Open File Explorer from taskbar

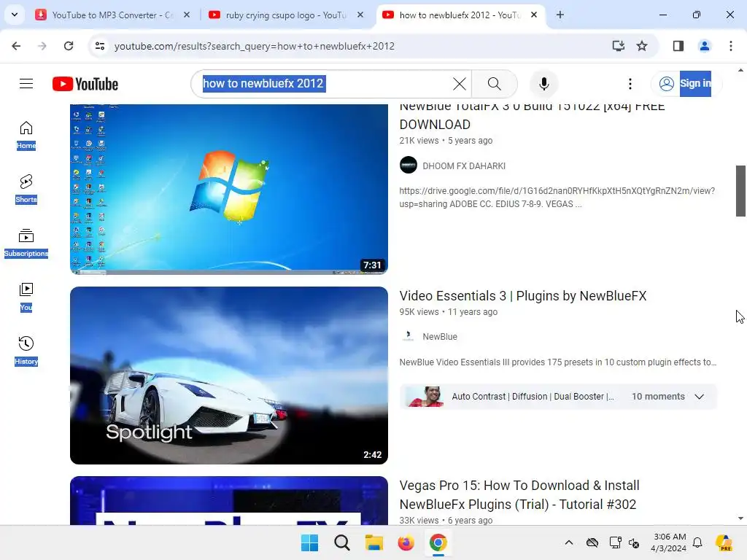pyautogui.click(x=374, y=542)
